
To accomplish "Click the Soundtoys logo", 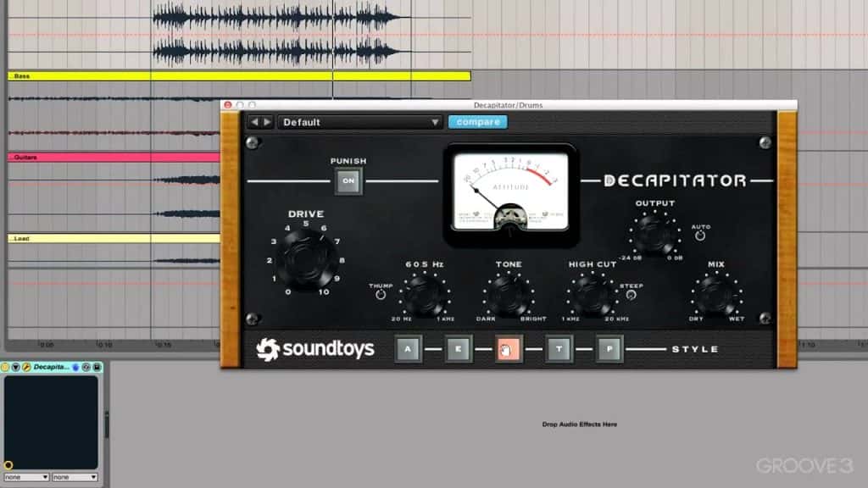I will 315,349.
